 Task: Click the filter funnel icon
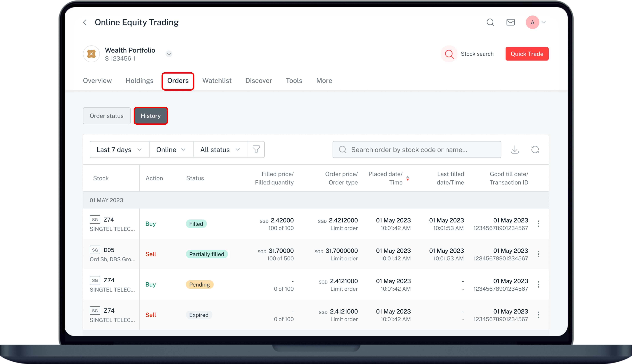(x=256, y=150)
